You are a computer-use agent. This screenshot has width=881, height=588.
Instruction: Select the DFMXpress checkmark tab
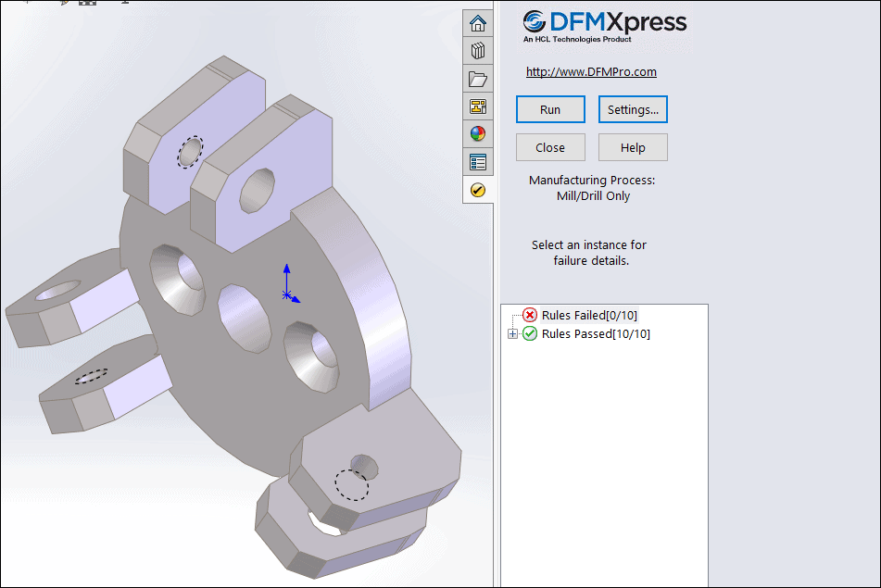pyautogui.click(x=478, y=190)
